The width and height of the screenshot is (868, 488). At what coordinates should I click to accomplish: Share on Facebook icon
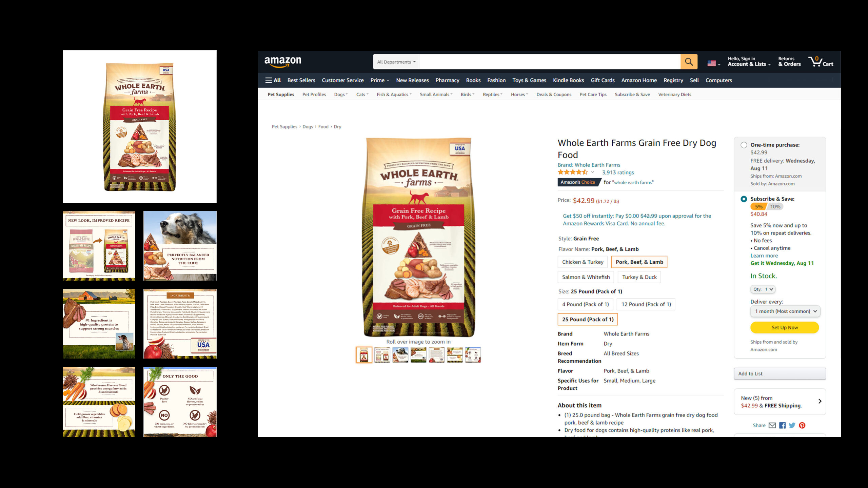[x=782, y=425]
